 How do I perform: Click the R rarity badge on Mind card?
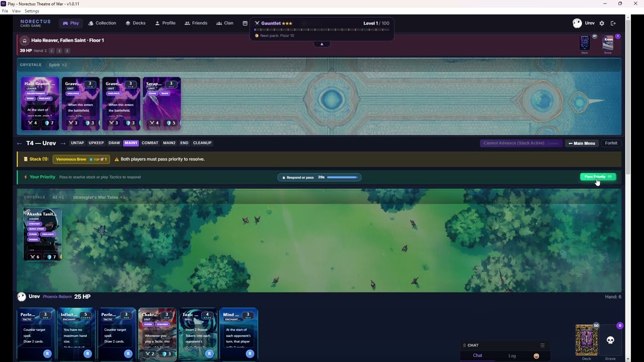coord(250,354)
